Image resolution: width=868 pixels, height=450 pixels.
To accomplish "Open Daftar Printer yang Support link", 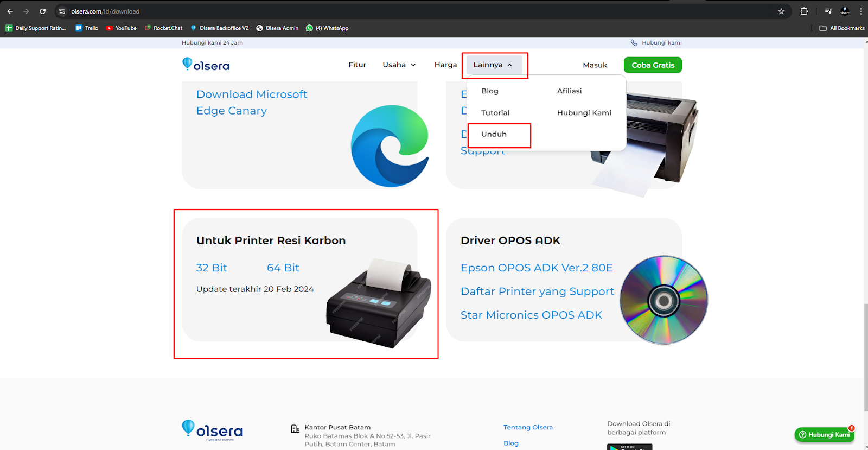I will (537, 291).
